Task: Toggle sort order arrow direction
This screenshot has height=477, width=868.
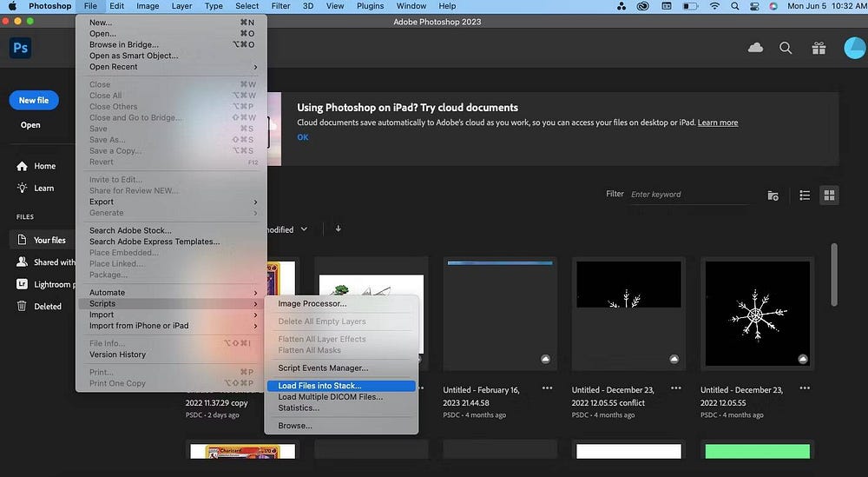Action: [x=338, y=229]
